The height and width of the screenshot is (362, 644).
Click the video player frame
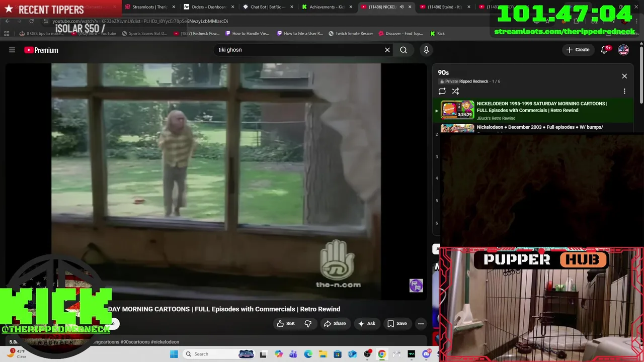pos(216,182)
